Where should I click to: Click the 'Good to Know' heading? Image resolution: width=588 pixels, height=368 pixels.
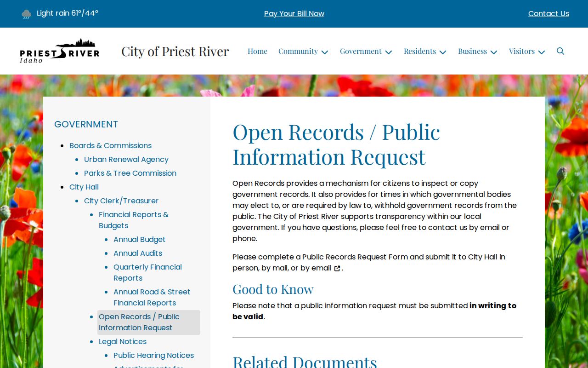point(273,289)
